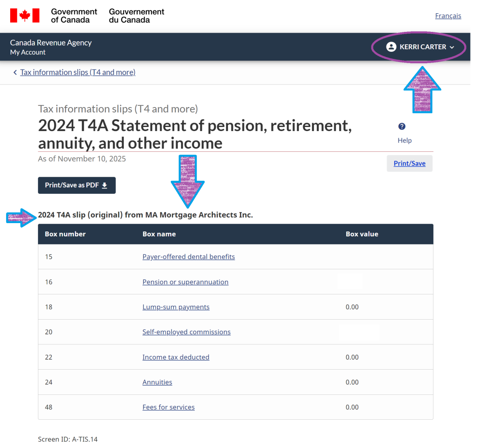Click the Annuities box name link
The width and height of the screenshot is (478, 448).
[157, 382]
